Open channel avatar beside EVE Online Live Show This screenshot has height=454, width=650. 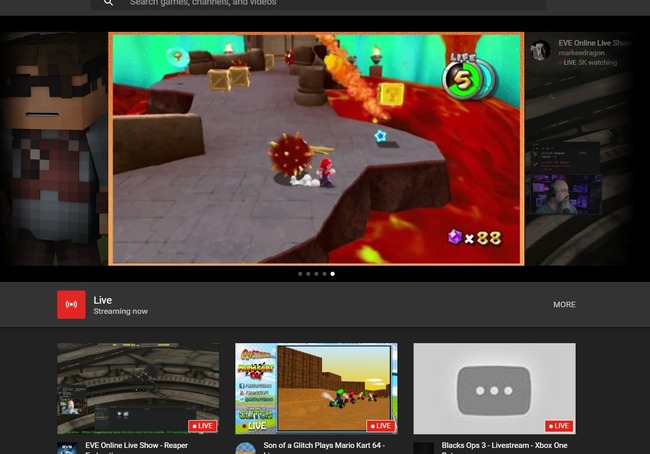(67, 449)
